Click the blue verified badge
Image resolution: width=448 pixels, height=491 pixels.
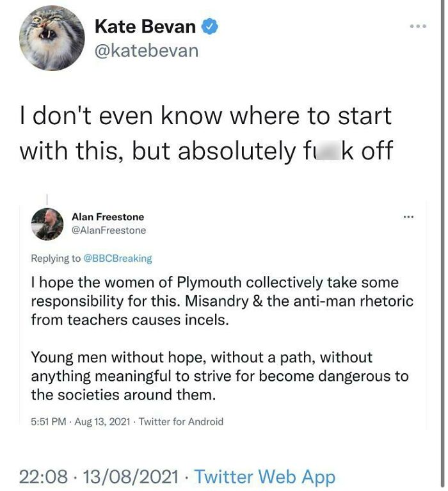tap(211, 26)
